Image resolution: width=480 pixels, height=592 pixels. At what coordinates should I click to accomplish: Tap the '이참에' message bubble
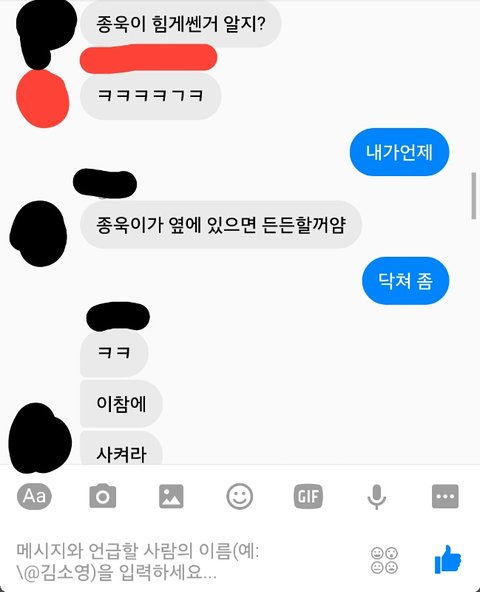coord(121,404)
